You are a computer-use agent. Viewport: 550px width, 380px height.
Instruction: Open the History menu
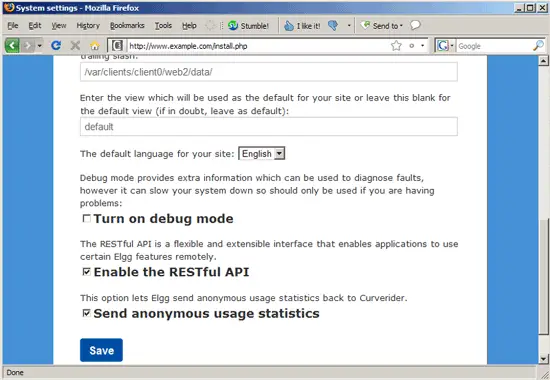coord(88,26)
